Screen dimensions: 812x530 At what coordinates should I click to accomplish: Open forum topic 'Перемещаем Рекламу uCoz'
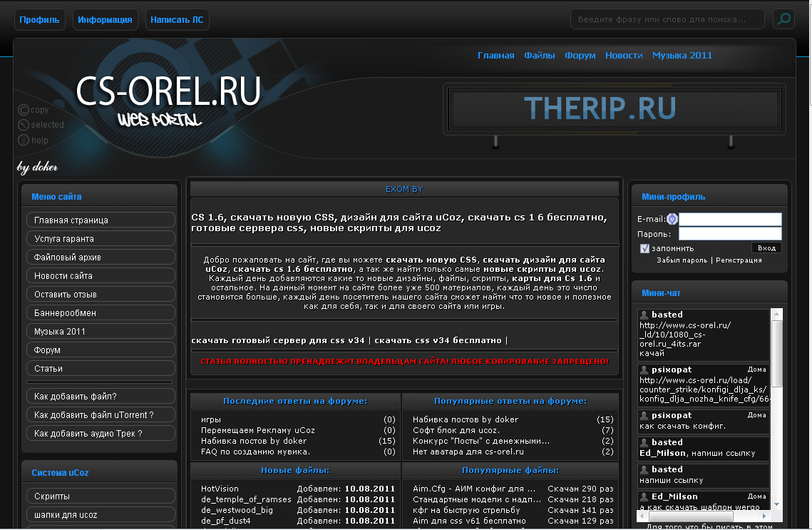tap(258, 431)
